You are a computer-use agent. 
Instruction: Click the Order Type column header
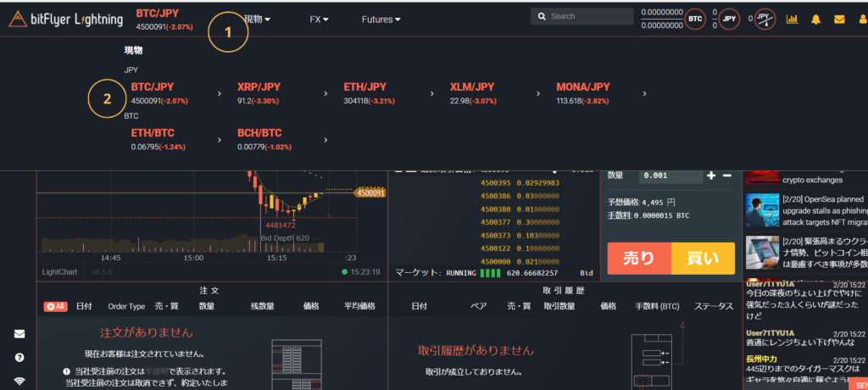tap(126, 306)
